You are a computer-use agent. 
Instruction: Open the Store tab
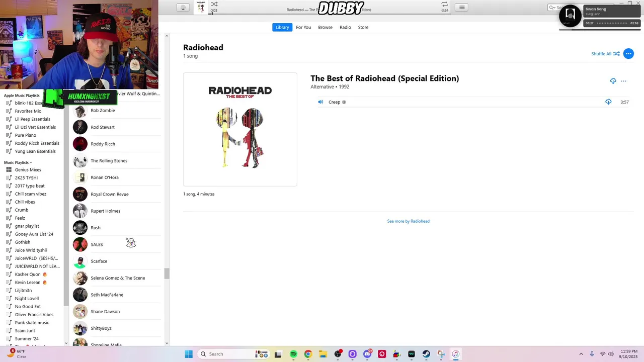pos(363,27)
